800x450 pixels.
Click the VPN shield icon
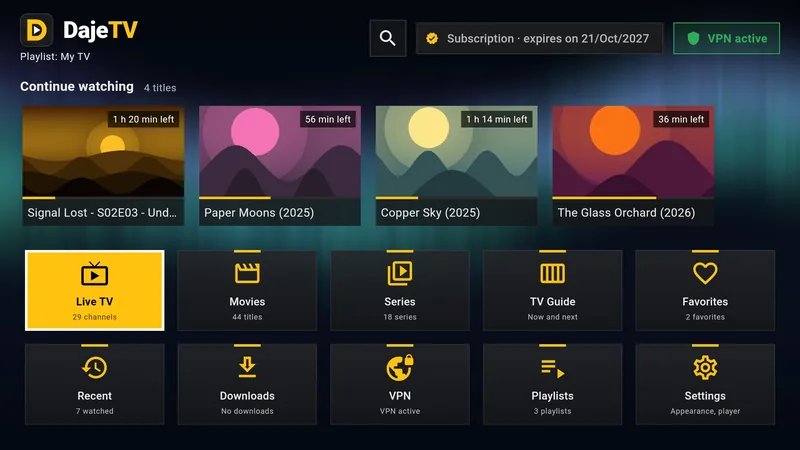point(693,38)
